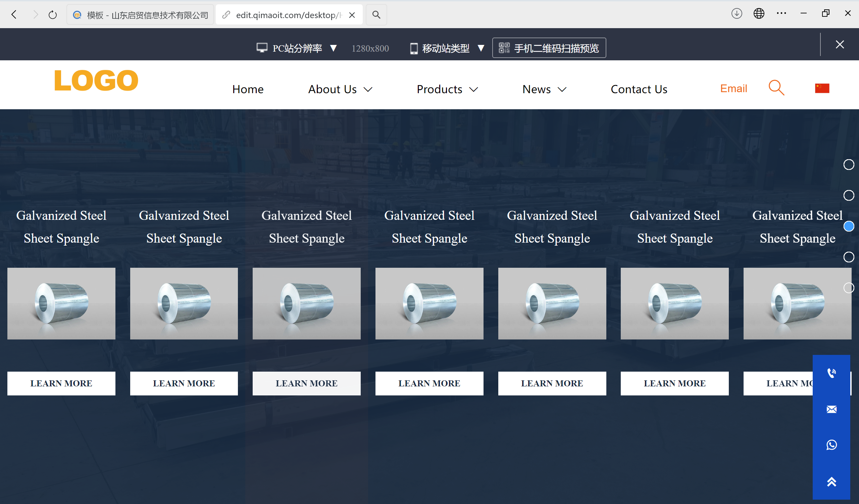859x504 pixels.
Task: Open the About Us menu item
Action: [332, 89]
